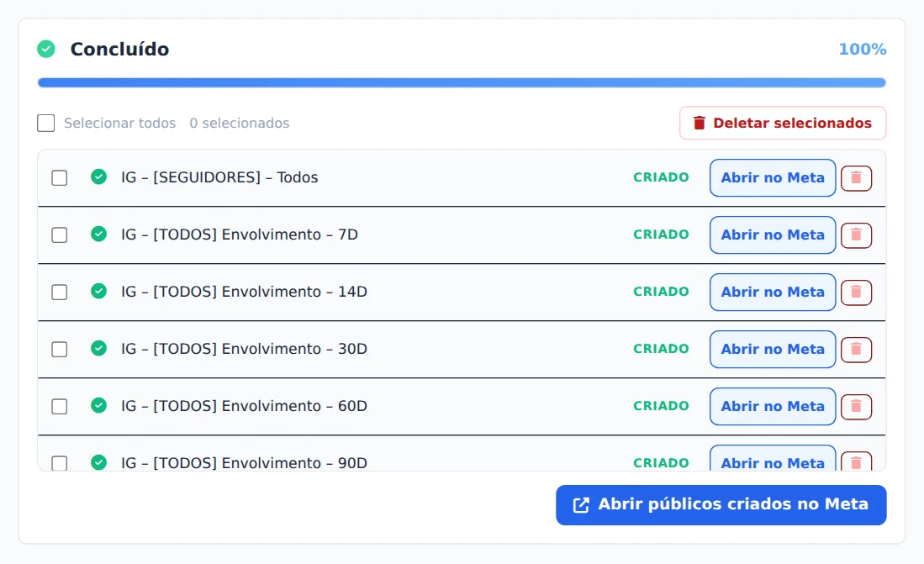Screen dimensions: 924x564
Task: Click green check icon beside Concluído
Action: click(46, 49)
